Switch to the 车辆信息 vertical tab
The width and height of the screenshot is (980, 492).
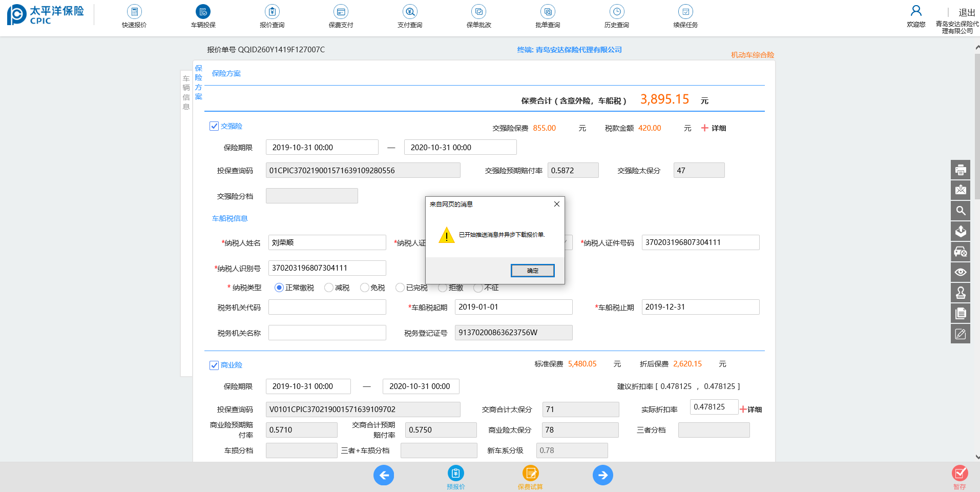(186, 92)
